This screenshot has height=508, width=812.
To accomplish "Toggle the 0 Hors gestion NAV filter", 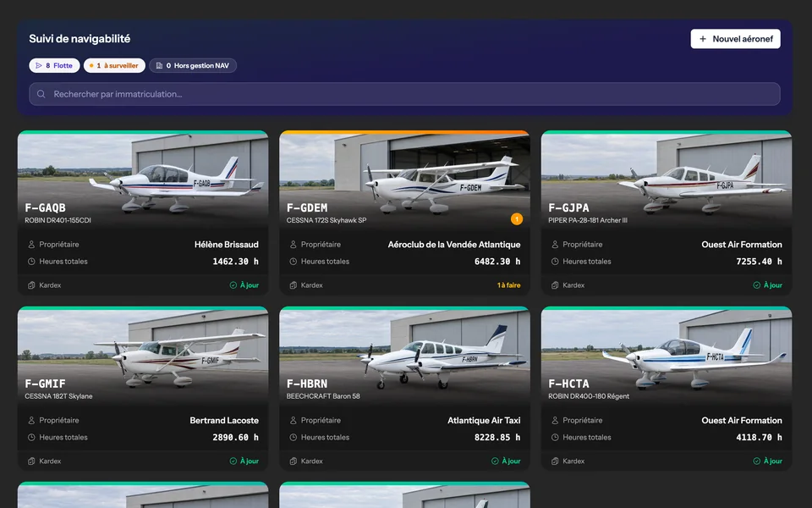I will point(193,66).
